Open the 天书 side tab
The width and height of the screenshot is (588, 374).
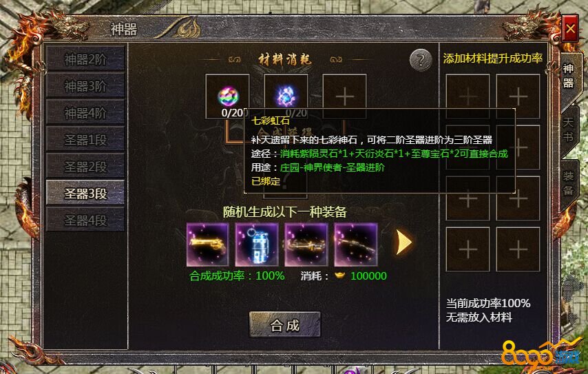click(569, 129)
